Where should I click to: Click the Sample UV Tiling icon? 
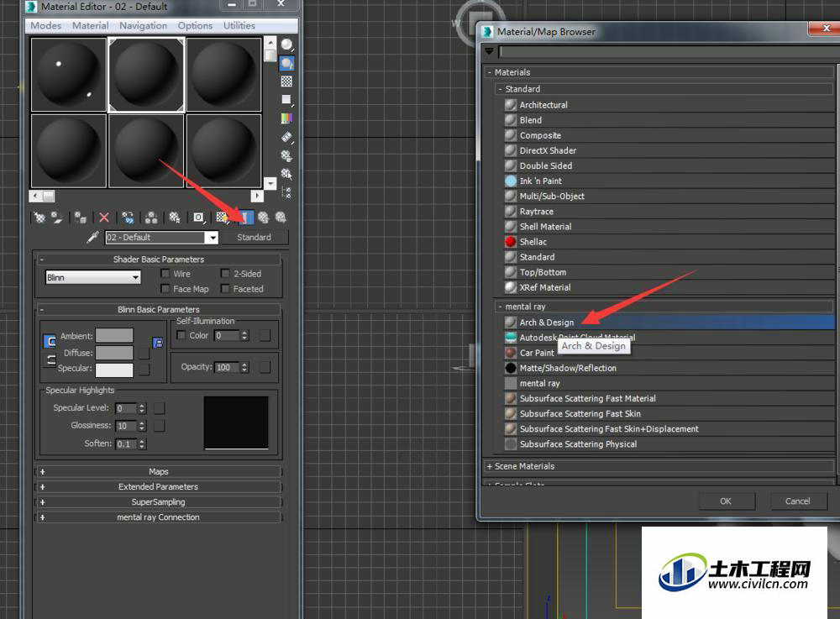pos(287,100)
